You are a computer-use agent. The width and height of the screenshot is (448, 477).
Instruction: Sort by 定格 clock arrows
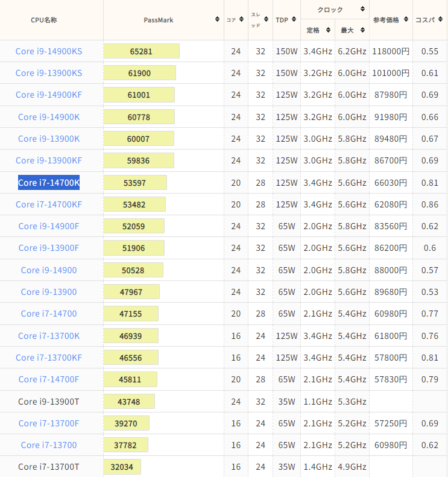coord(328,30)
